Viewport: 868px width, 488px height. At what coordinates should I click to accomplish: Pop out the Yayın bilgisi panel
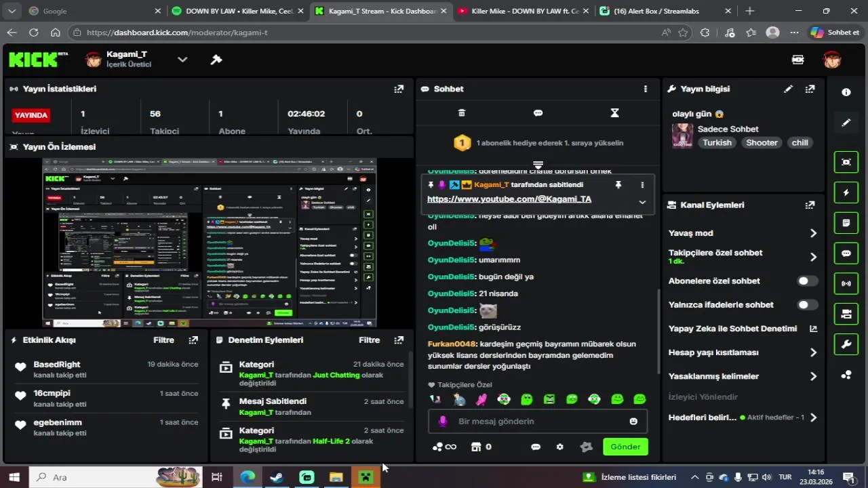pyautogui.click(x=810, y=89)
